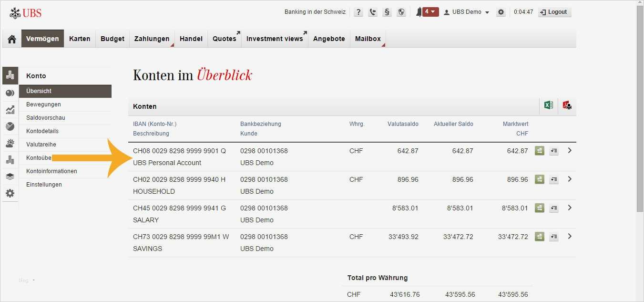This screenshot has height=302, width=644.
Task: Select Kontodetails in the Konto menu
Action: pyautogui.click(x=65, y=131)
